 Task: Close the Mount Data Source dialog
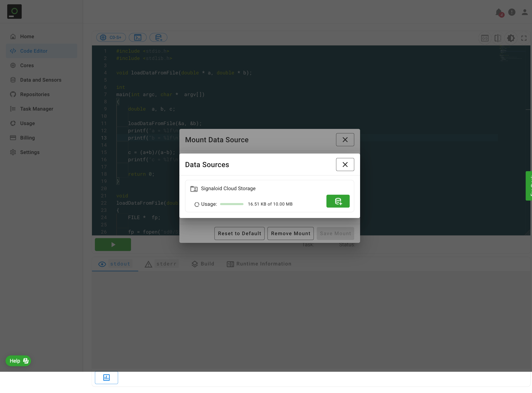tap(345, 140)
